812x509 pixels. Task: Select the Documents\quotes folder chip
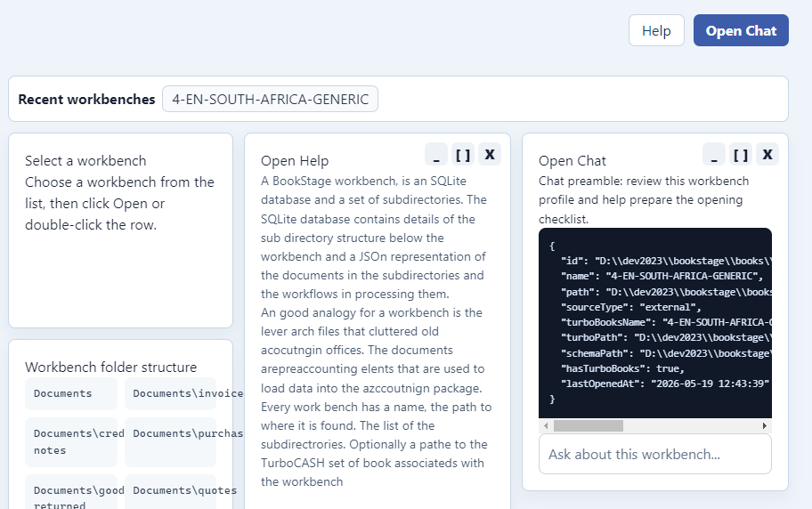click(x=170, y=492)
